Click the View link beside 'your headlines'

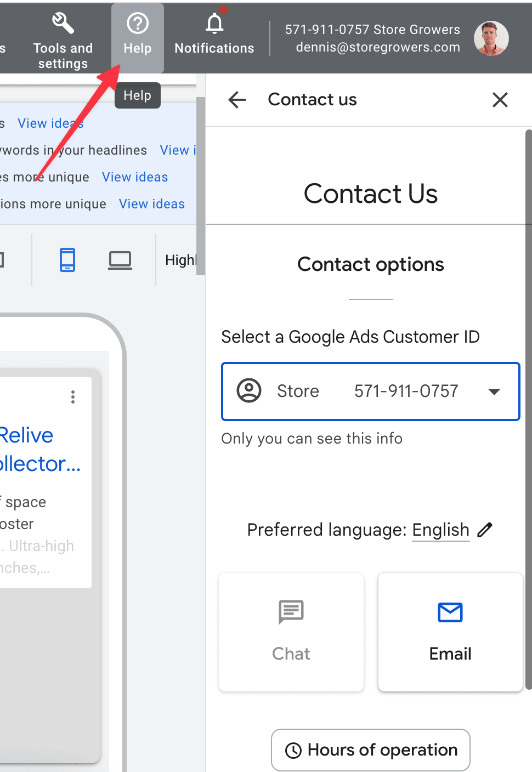point(178,150)
